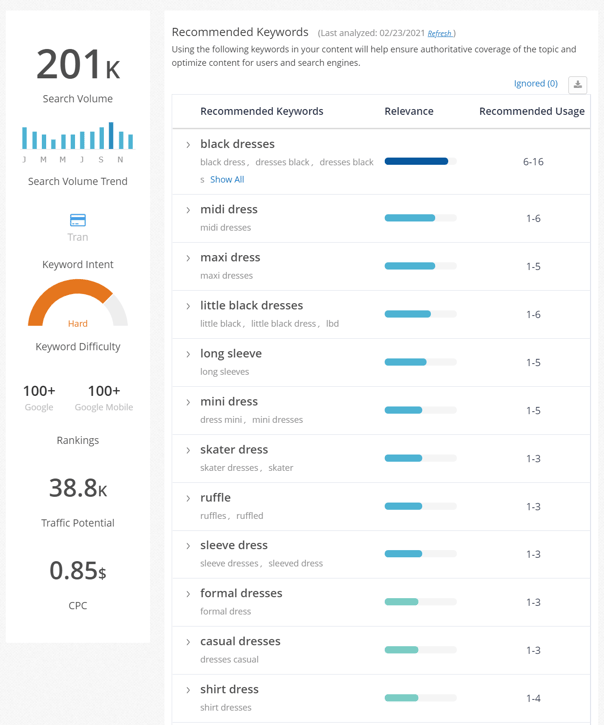Click the 'ruffle' keyword title
Screen dimensions: 604x725
point(216,498)
